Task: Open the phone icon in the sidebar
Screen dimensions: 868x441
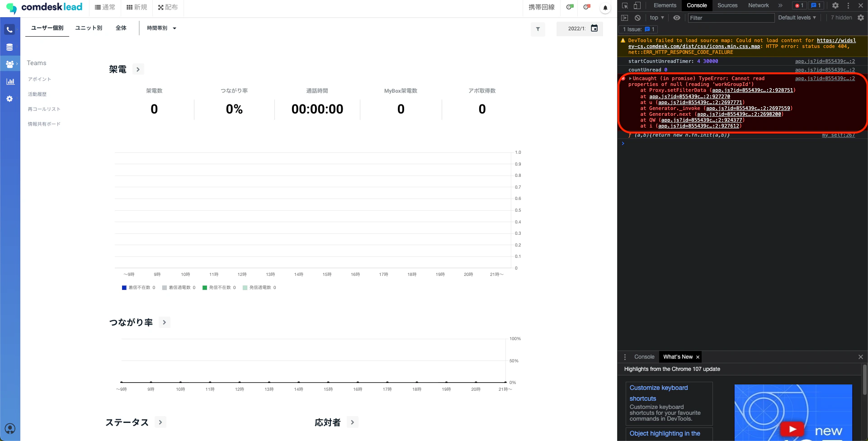Action: click(x=9, y=30)
